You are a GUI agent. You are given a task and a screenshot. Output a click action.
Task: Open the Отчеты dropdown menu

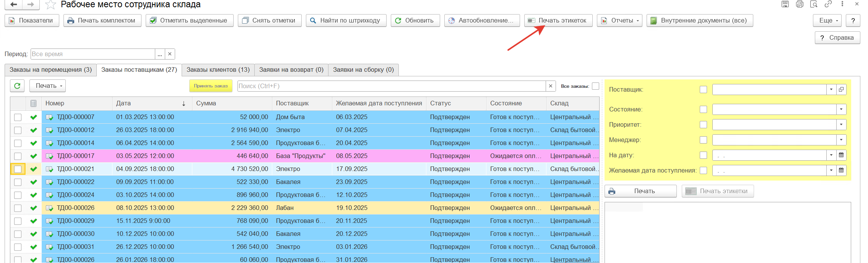619,21
